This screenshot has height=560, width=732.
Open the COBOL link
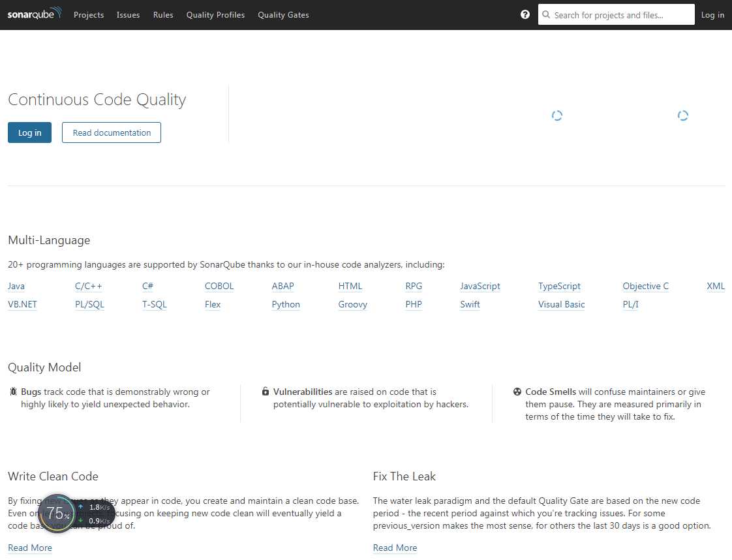219,286
